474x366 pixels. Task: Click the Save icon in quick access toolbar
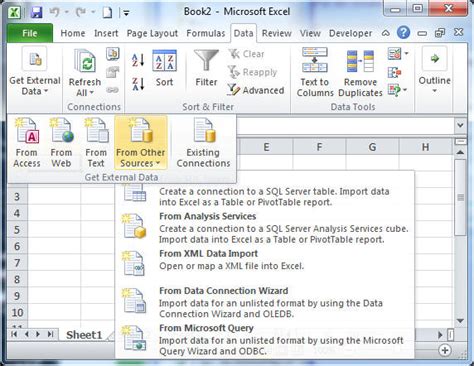(36, 13)
